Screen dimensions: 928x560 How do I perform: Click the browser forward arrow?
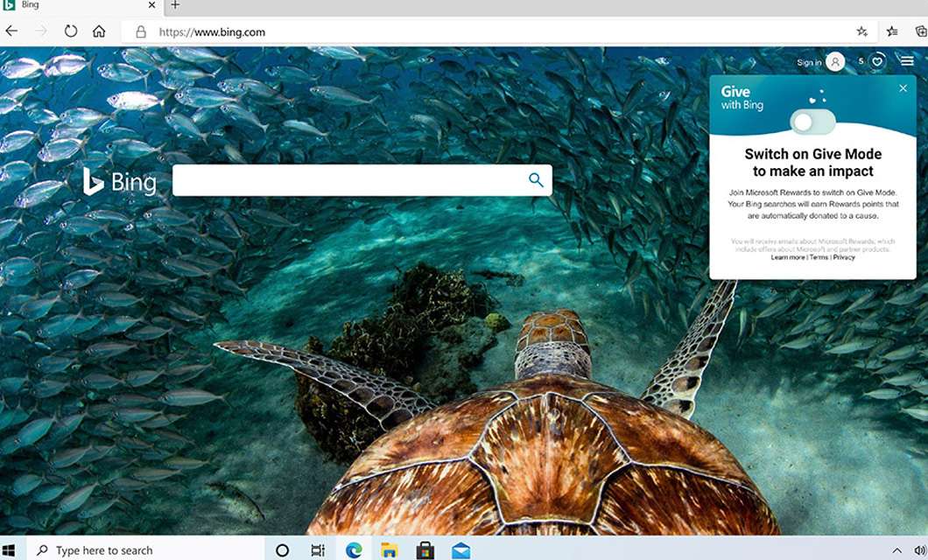[x=41, y=31]
